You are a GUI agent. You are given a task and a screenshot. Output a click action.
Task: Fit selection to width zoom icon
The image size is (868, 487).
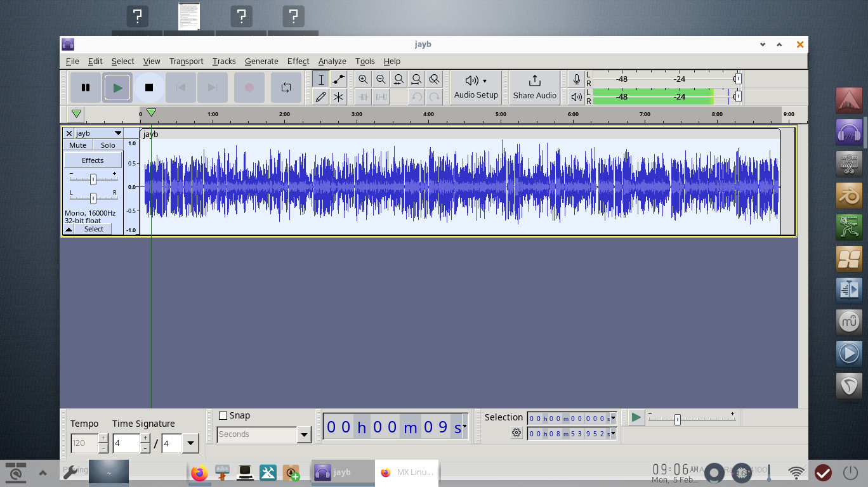(398, 79)
